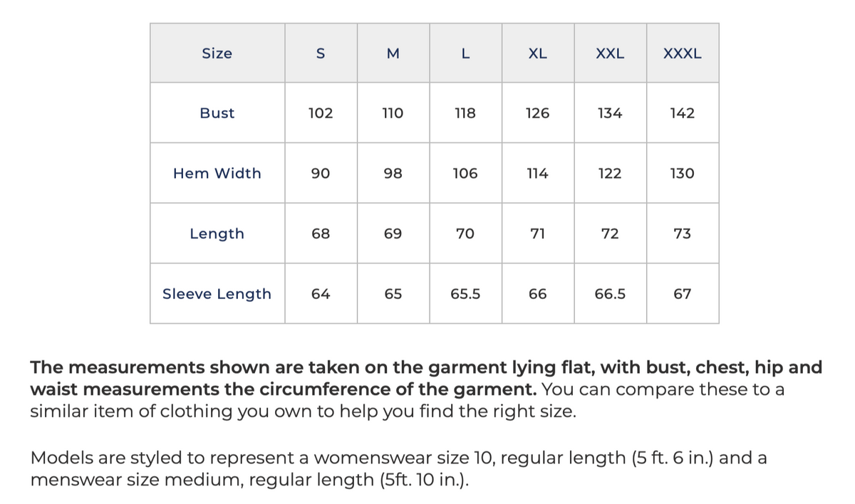
Task: Click the Sleeve Length value 65.5 cell
Action: pos(465,294)
